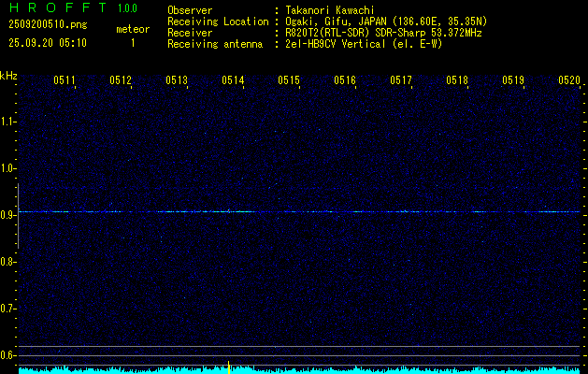The width and height of the screenshot is (588, 374).
Task: Click the 0.6 kHz frequency label
Action: (x=7, y=355)
